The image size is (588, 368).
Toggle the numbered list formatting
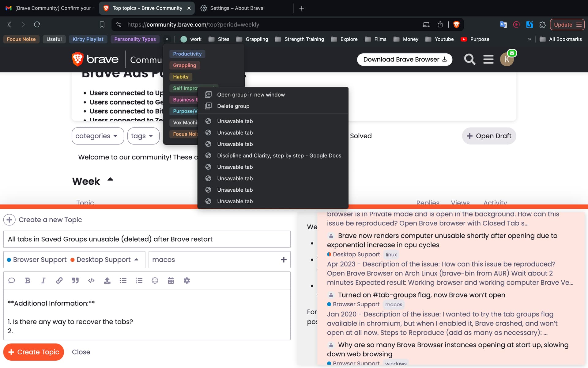click(x=139, y=281)
